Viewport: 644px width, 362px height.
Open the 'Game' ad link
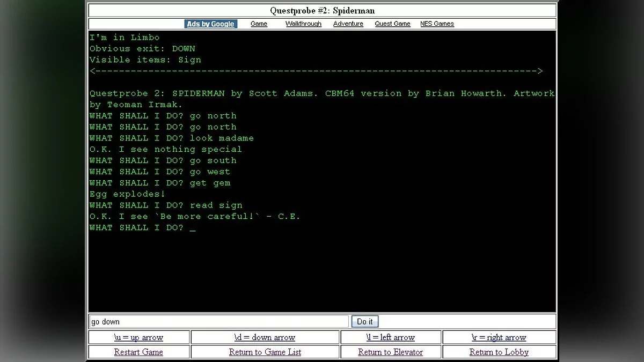pos(259,24)
